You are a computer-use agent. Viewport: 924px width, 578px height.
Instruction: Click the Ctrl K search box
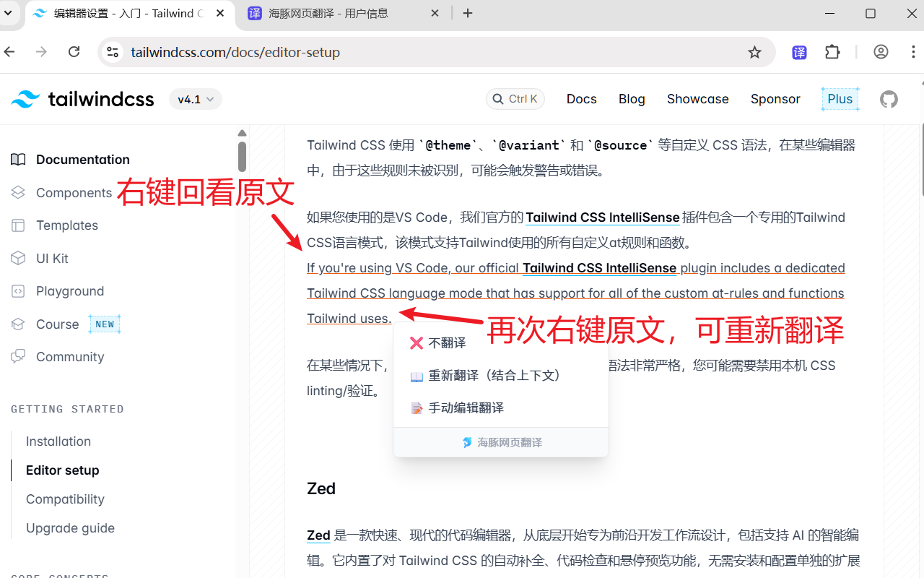click(x=515, y=99)
